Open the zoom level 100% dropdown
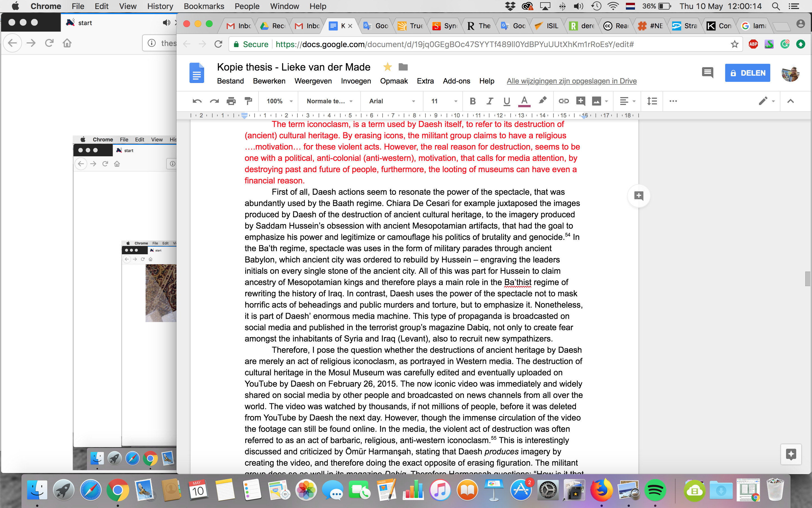This screenshot has height=508, width=812. click(x=279, y=101)
